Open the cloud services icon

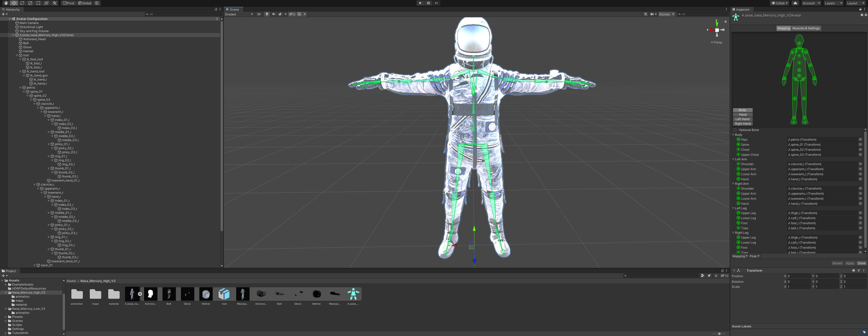pos(795,3)
